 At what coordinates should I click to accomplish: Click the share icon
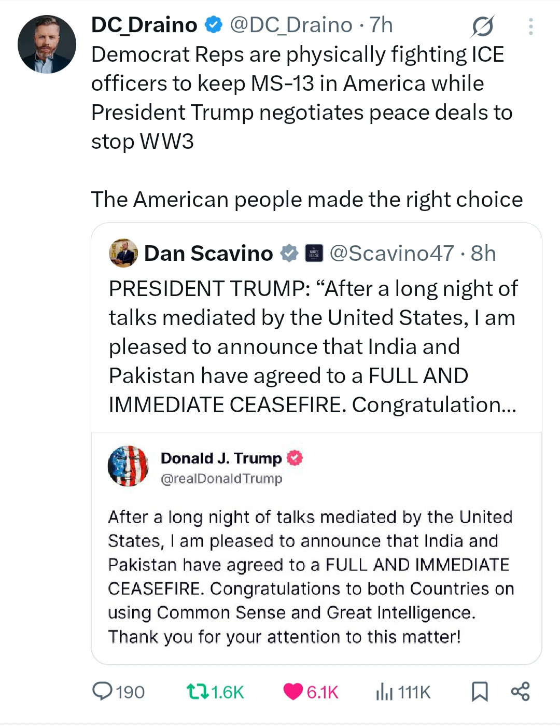pyautogui.click(x=520, y=691)
